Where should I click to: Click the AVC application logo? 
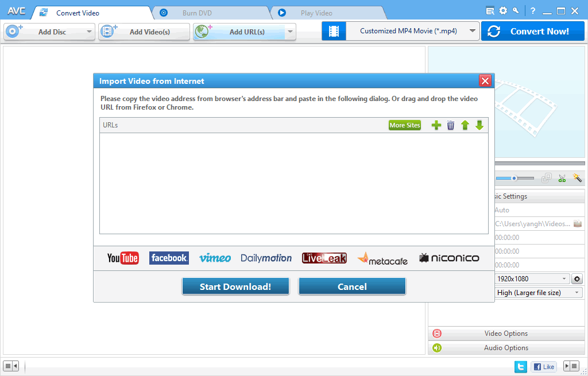pos(17,11)
